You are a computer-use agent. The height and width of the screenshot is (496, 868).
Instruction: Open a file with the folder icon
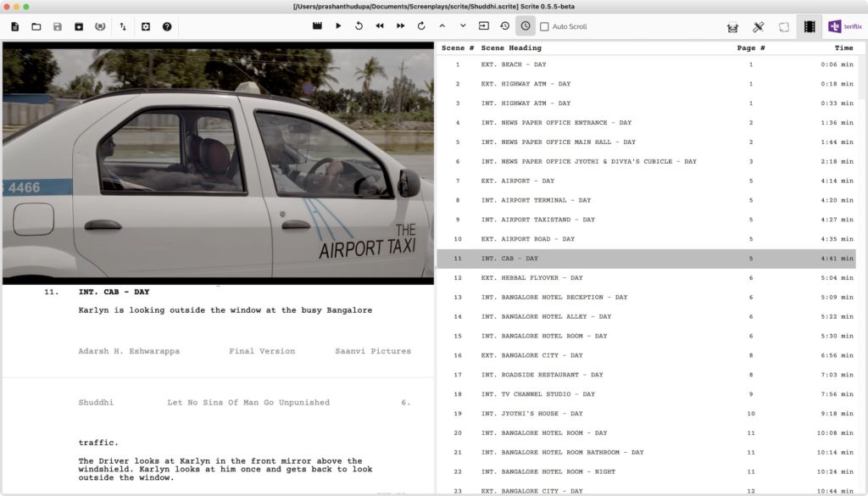[x=36, y=26]
